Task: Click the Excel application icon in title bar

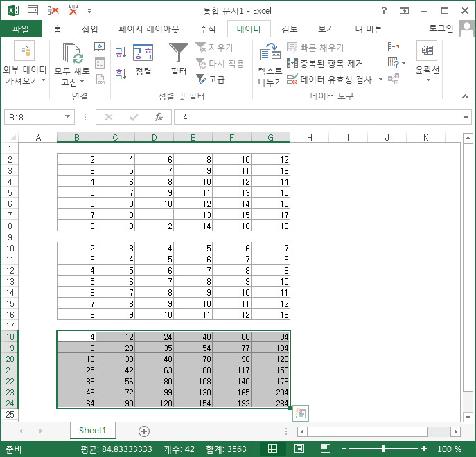Action: click(x=13, y=10)
